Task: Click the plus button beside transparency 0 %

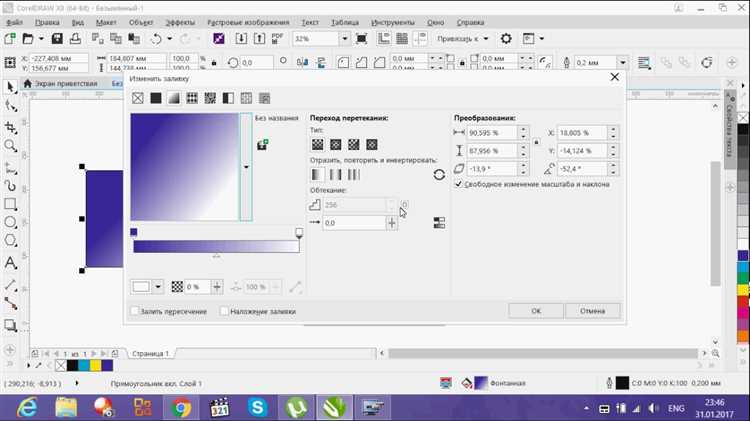Action: click(x=217, y=287)
